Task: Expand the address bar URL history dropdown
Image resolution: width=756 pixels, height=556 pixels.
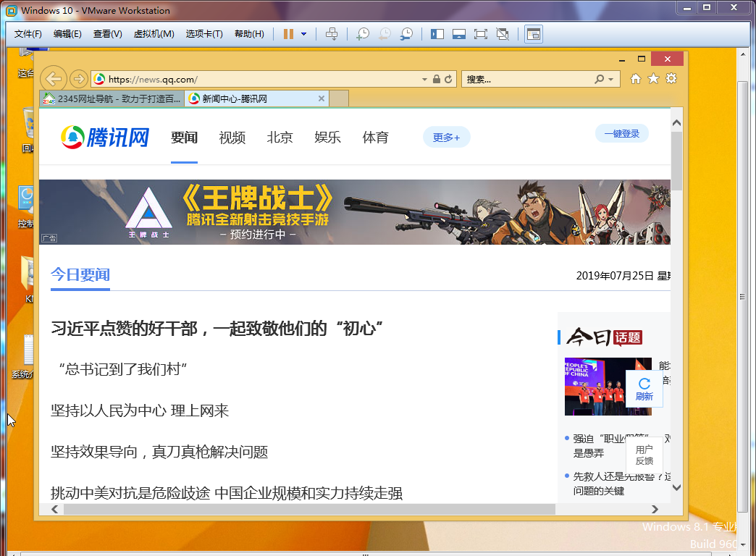Action: (424, 79)
